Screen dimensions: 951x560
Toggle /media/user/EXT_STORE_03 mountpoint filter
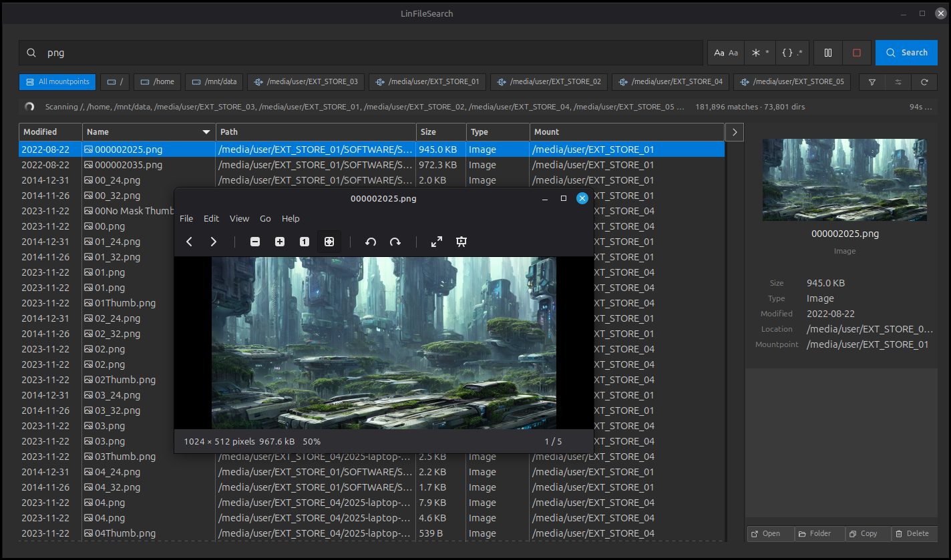pyautogui.click(x=306, y=82)
